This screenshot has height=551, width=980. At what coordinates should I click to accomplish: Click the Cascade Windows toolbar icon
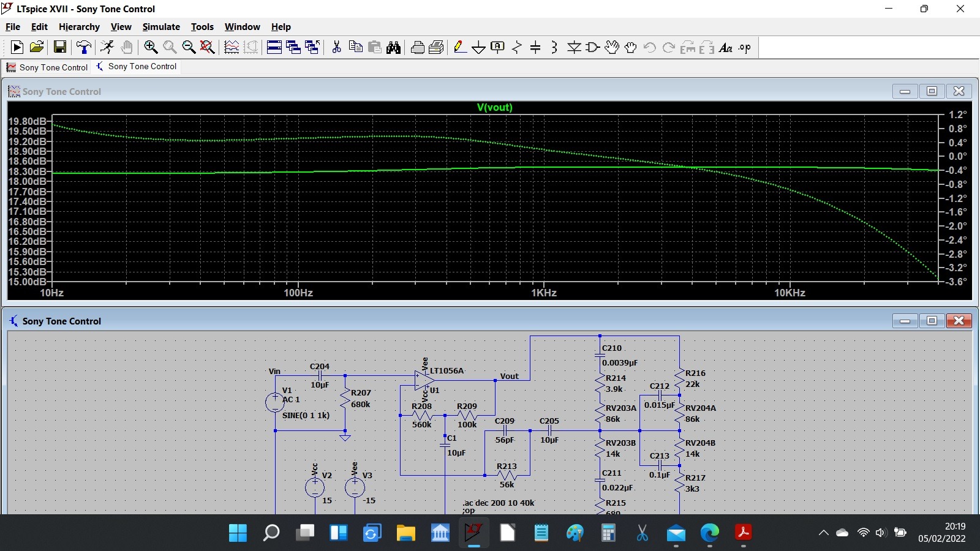tap(293, 47)
